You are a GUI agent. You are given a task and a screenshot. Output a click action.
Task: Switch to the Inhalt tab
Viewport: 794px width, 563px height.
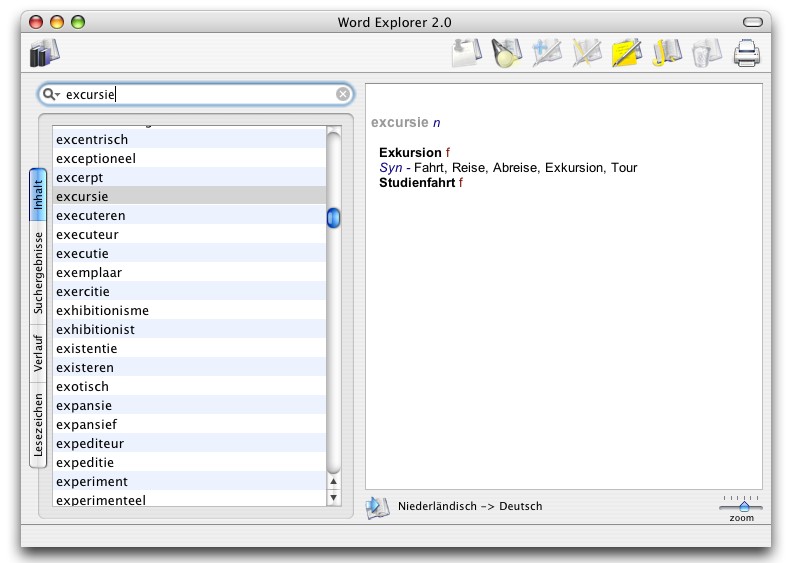point(38,195)
